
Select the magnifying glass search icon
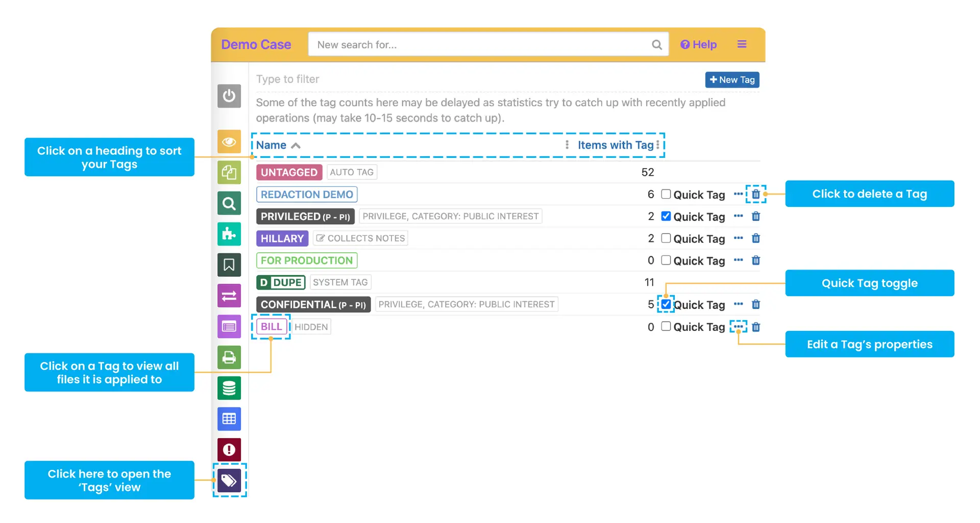[229, 203]
